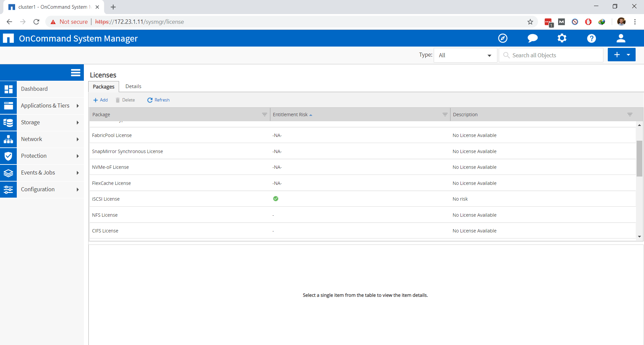Open the Description column filter

tap(630, 115)
